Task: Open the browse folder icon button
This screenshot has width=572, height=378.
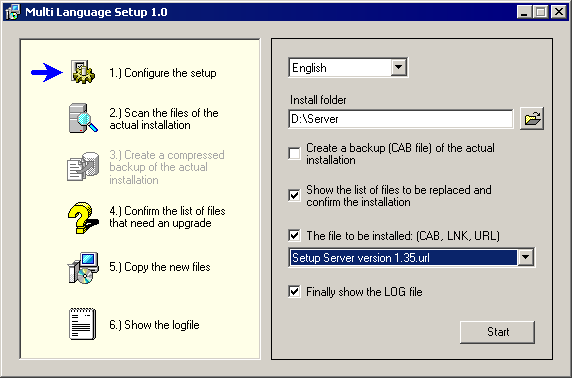Action: [x=532, y=119]
